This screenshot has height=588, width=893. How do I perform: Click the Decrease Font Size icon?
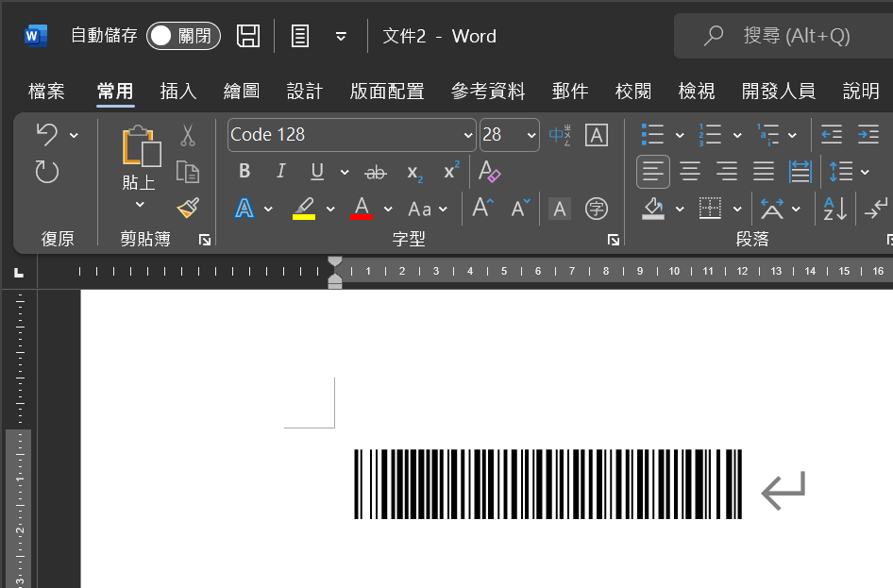click(520, 209)
